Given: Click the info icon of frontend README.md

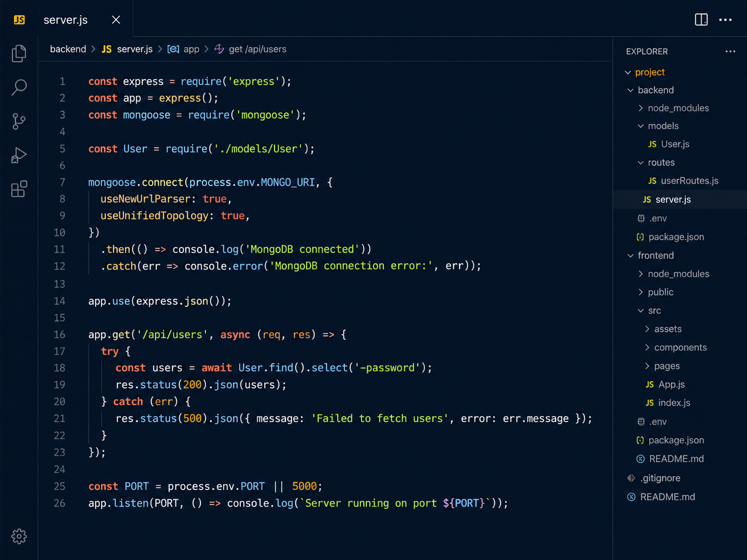Looking at the screenshot, I should point(640,459).
